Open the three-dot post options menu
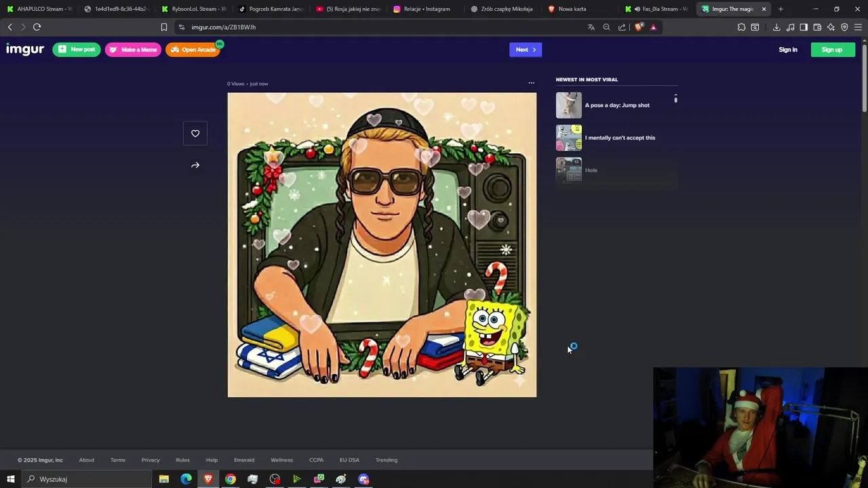This screenshot has width=868, height=488. pos(531,83)
